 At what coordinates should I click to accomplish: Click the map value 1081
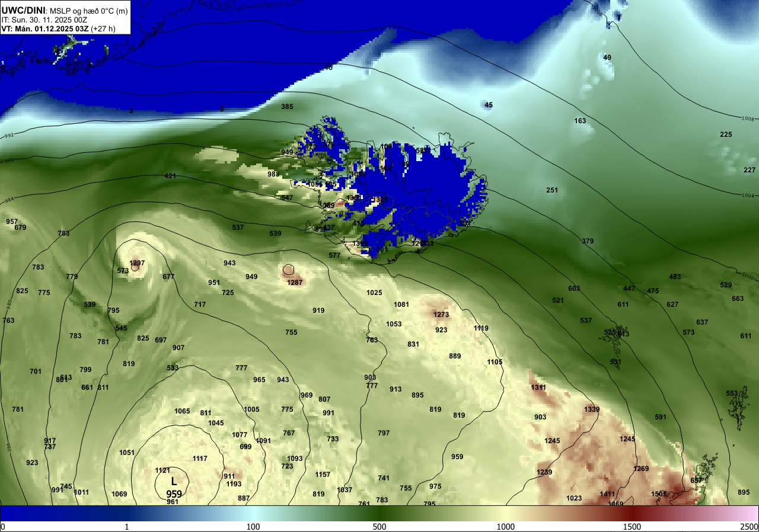(x=401, y=305)
